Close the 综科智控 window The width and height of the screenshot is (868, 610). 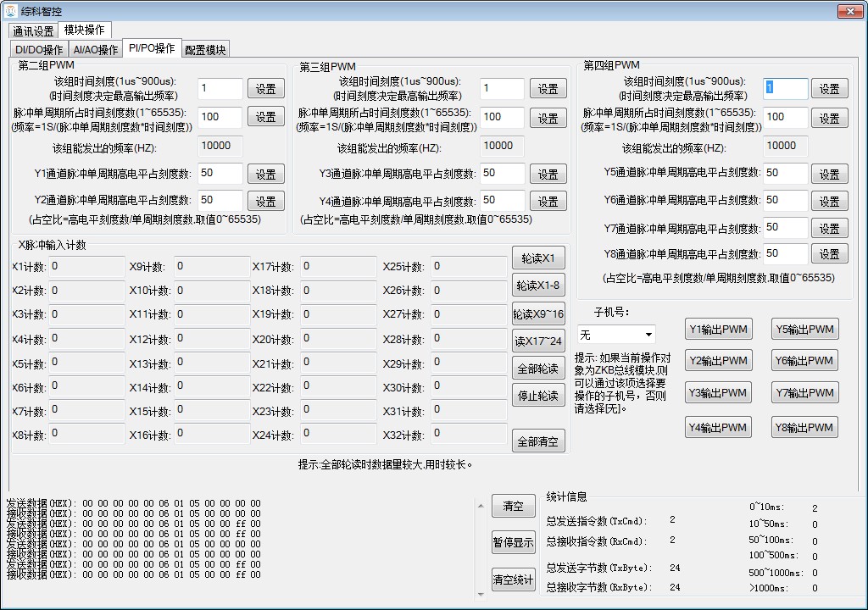849,10
